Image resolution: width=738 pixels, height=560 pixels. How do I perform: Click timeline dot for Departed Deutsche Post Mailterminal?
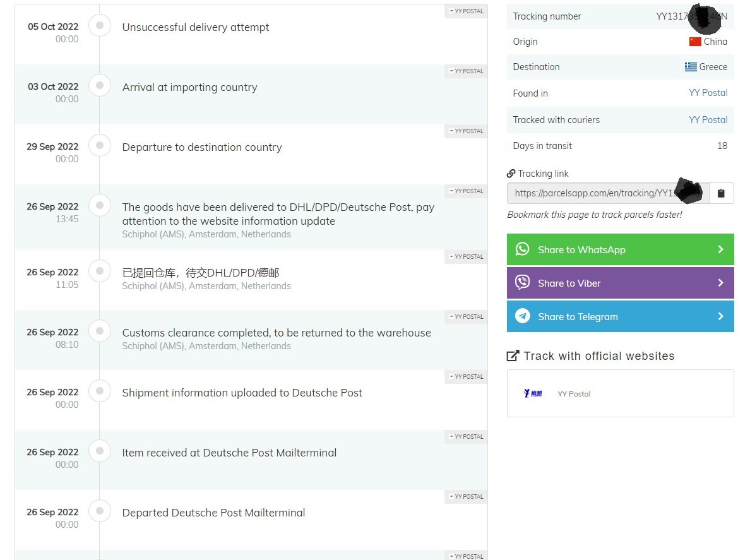[x=100, y=511]
